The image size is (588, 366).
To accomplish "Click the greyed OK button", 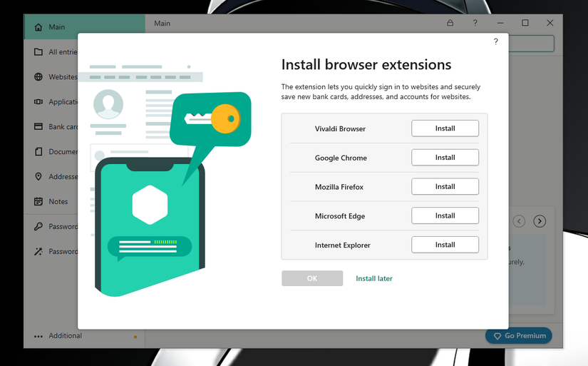I will pyautogui.click(x=312, y=278).
